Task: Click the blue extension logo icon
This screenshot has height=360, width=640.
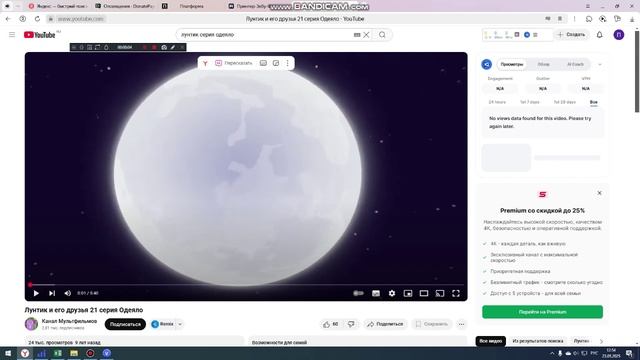Action: pos(487,64)
